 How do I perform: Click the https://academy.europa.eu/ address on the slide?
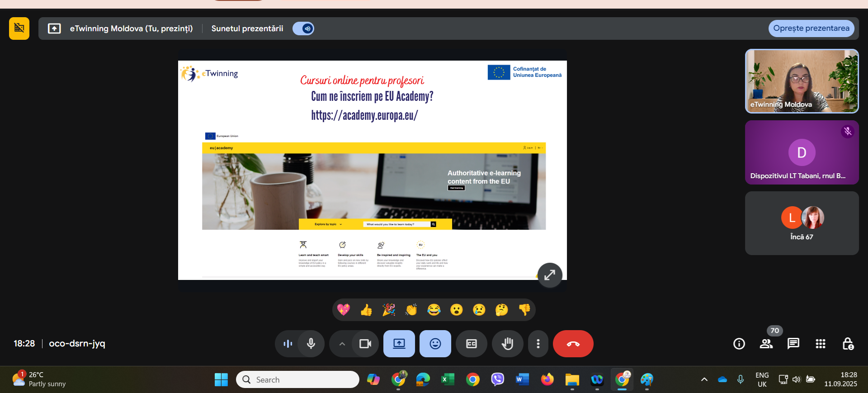(x=364, y=115)
